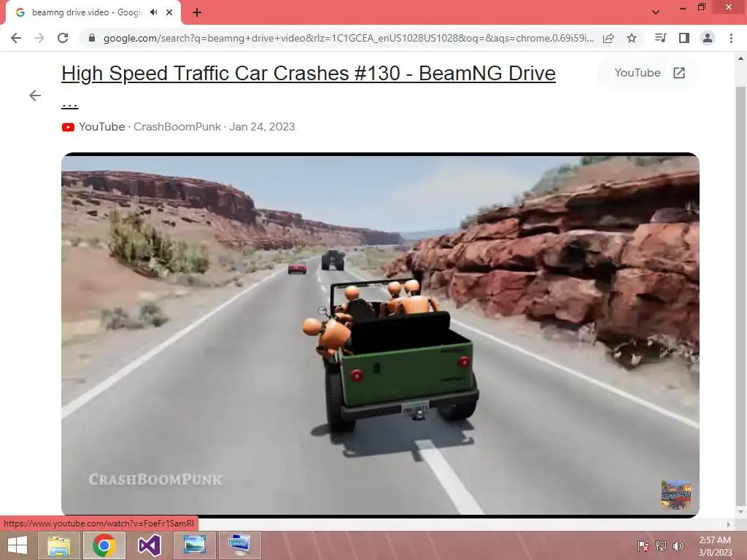Click the browser forward arrow
The height and width of the screenshot is (560, 747).
click(x=39, y=38)
